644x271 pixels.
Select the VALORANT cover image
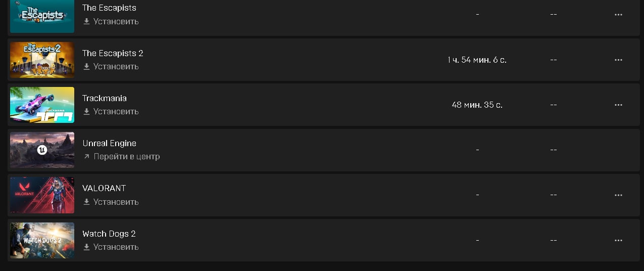click(x=42, y=195)
